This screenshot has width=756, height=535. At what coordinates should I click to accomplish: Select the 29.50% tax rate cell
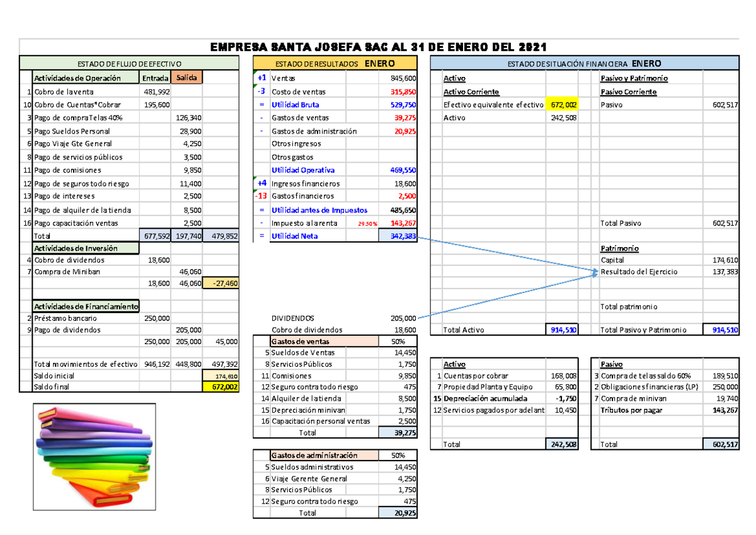coord(367,224)
